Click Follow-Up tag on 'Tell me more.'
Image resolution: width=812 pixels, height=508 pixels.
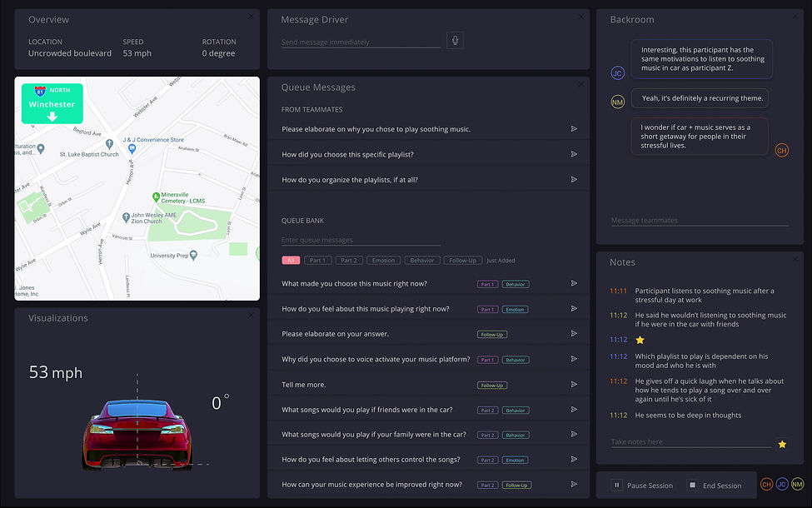click(492, 386)
